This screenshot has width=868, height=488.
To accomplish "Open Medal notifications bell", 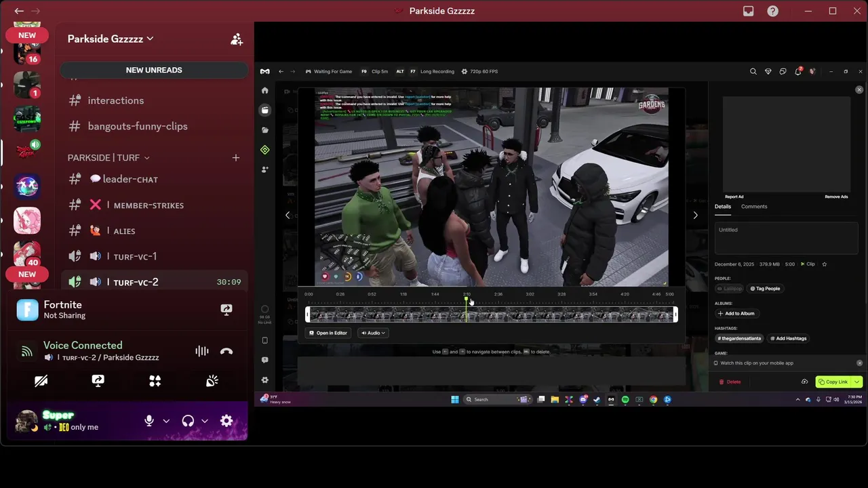I will 798,71.
